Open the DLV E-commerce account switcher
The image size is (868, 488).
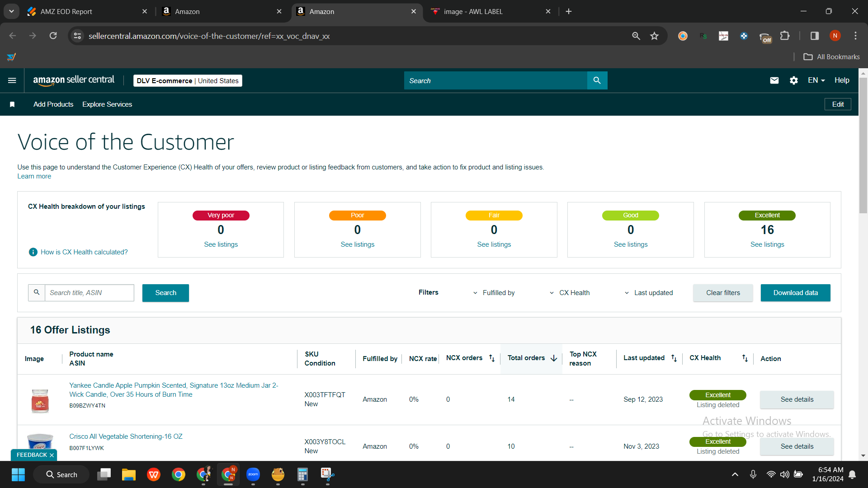188,81
